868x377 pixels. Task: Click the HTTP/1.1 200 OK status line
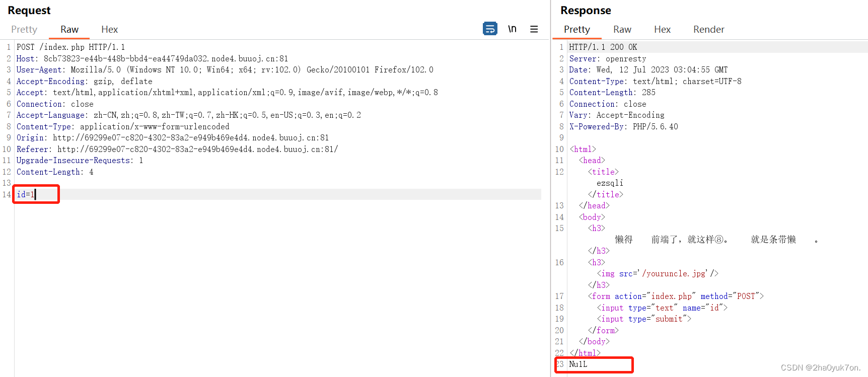[x=603, y=47]
